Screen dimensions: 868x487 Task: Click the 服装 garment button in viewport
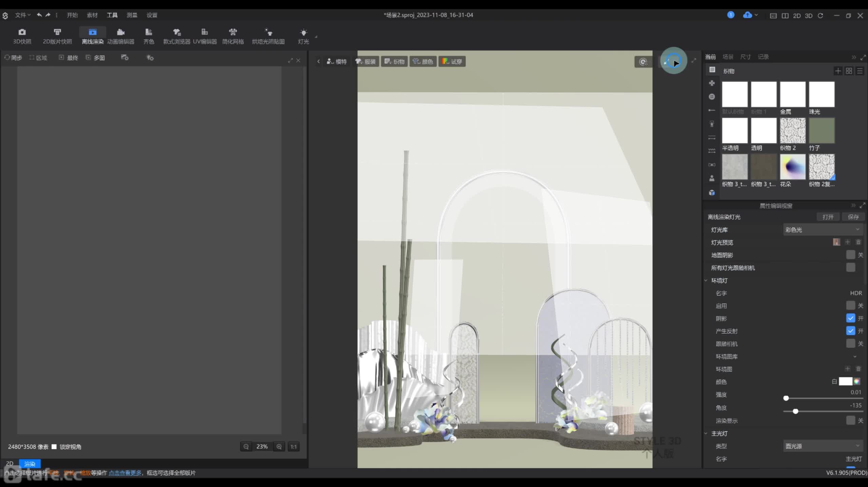pos(366,61)
